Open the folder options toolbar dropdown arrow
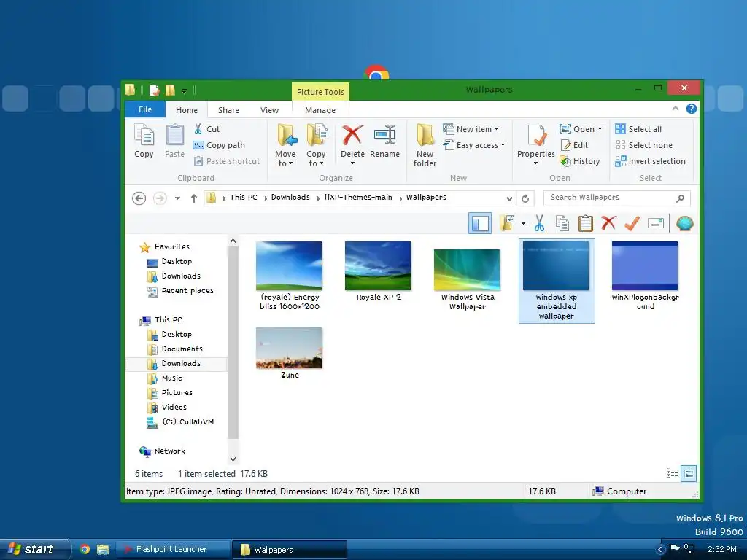747x560 pixels. click(x=523, y=223)
